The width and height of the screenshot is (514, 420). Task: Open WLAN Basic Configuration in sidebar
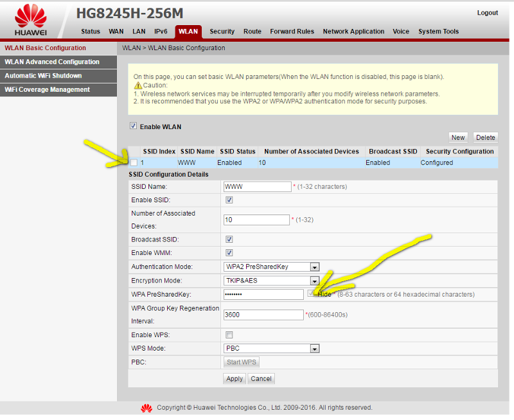click(x=58, y=48)
